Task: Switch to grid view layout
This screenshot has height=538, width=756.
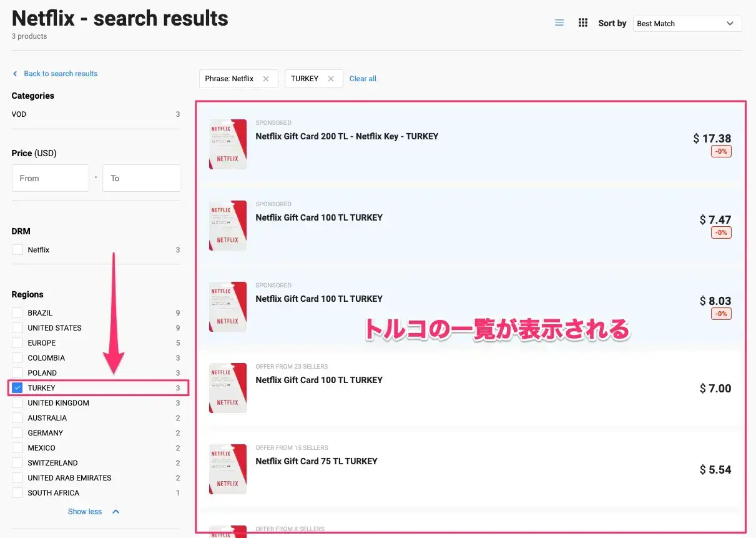Action: (x=583, y=23)
